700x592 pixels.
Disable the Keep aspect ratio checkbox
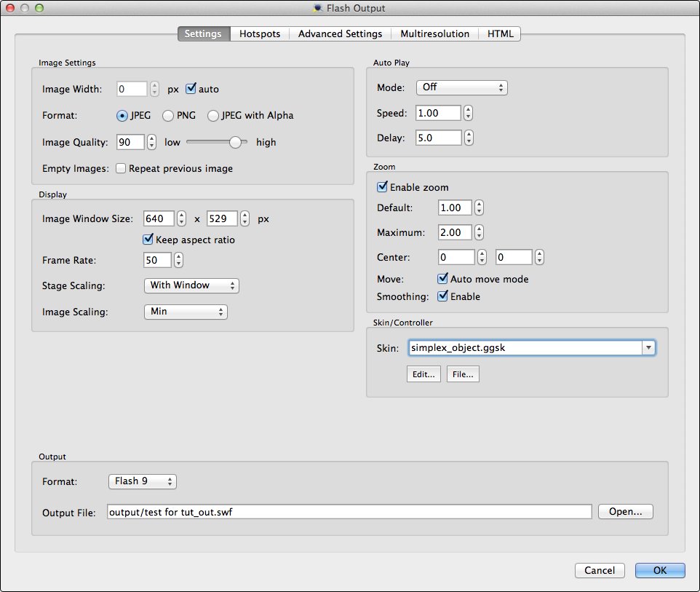click(x=148, y=239)
